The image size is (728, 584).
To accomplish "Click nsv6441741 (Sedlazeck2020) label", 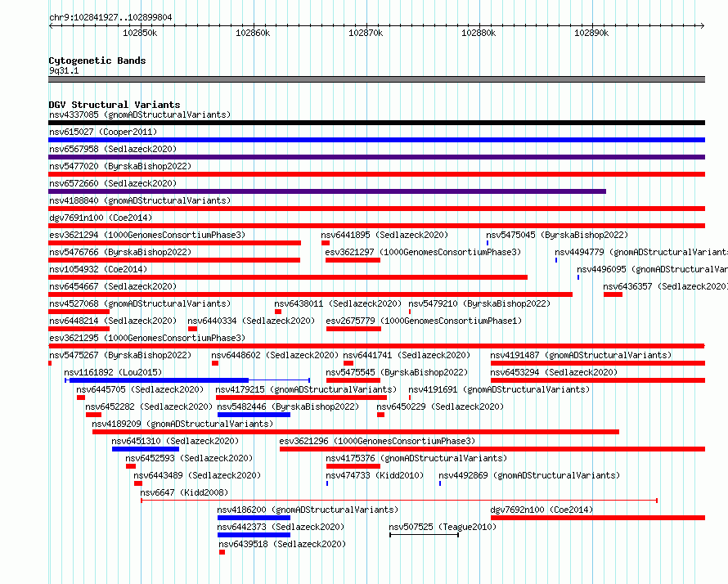I will (407, 355).
